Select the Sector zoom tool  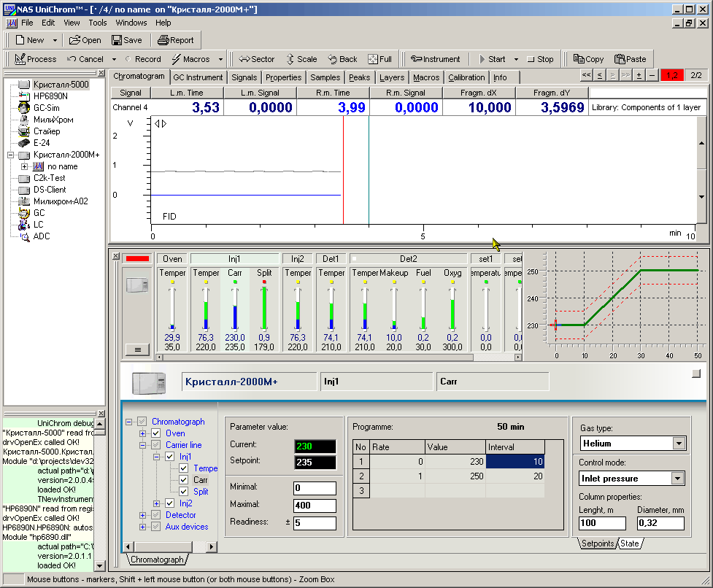[257, 59]
